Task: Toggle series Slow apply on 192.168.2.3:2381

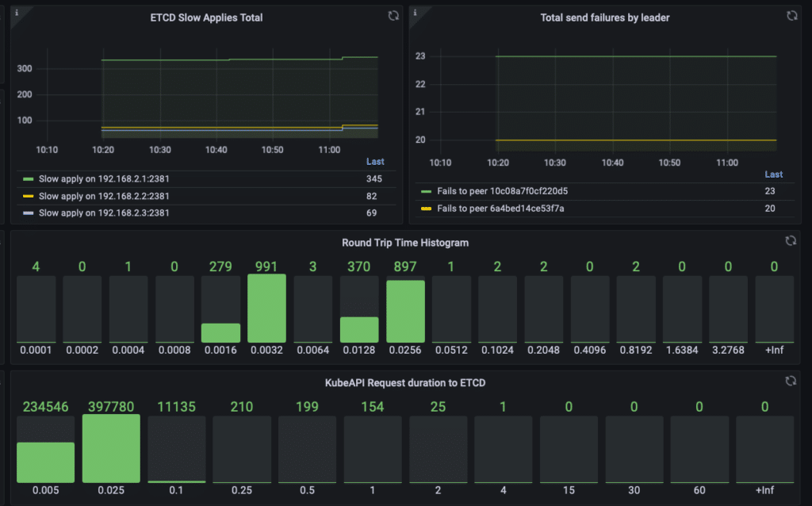Action: [104, 213]
